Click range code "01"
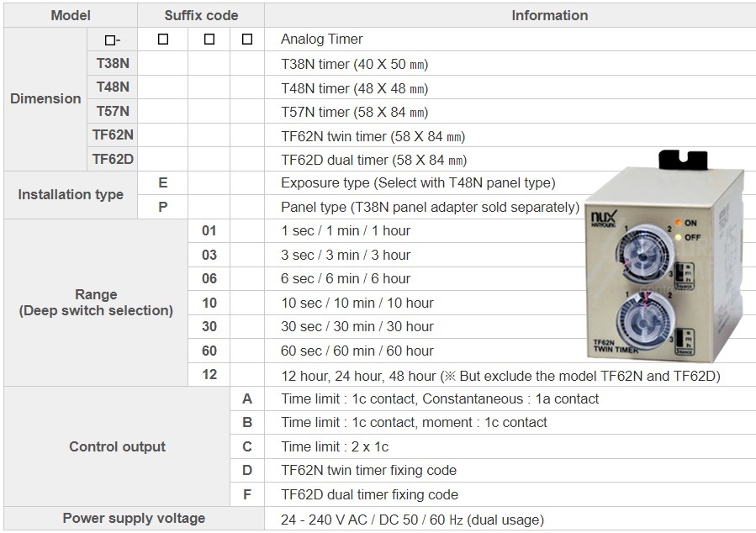 coord(209,231)
